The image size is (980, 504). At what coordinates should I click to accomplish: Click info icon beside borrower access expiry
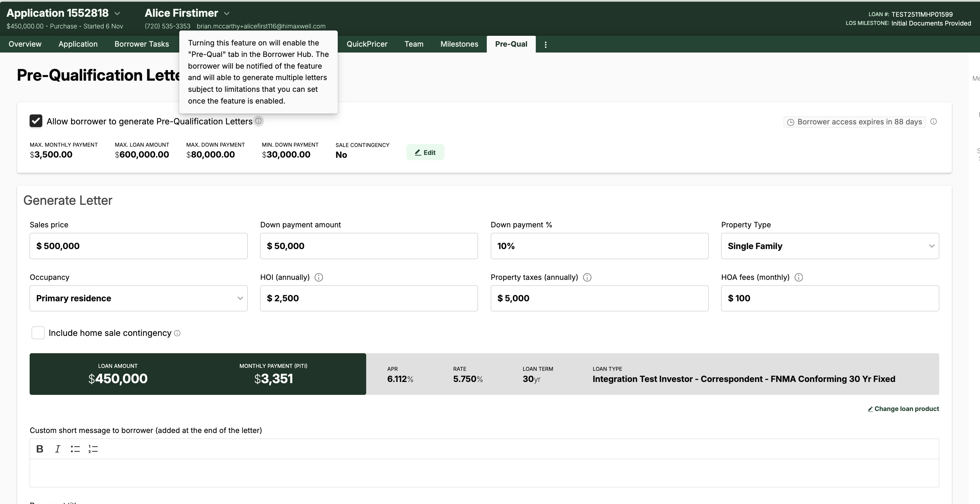pyautogui.click(x=934, y=122)
